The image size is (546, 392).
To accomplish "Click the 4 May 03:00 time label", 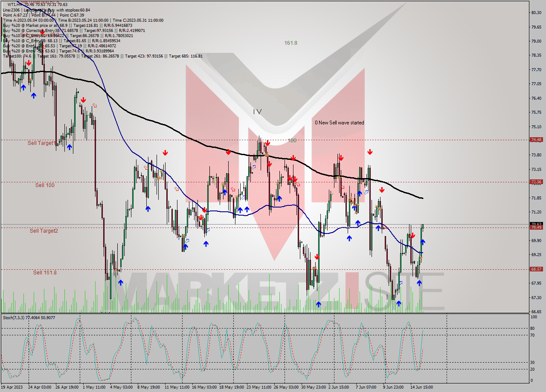I will (x=121, y=387).
